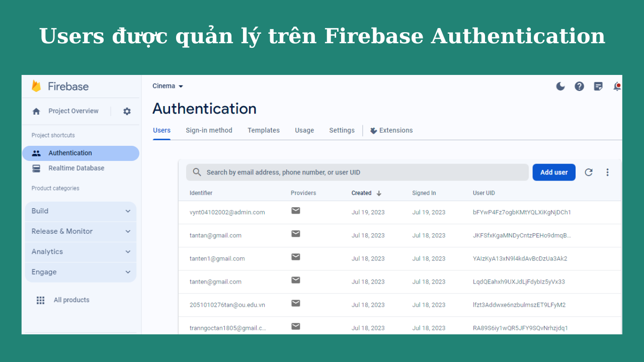644x362 pixels.
Task: Click the Firebase flame logo
Action: tap(36, 86)
